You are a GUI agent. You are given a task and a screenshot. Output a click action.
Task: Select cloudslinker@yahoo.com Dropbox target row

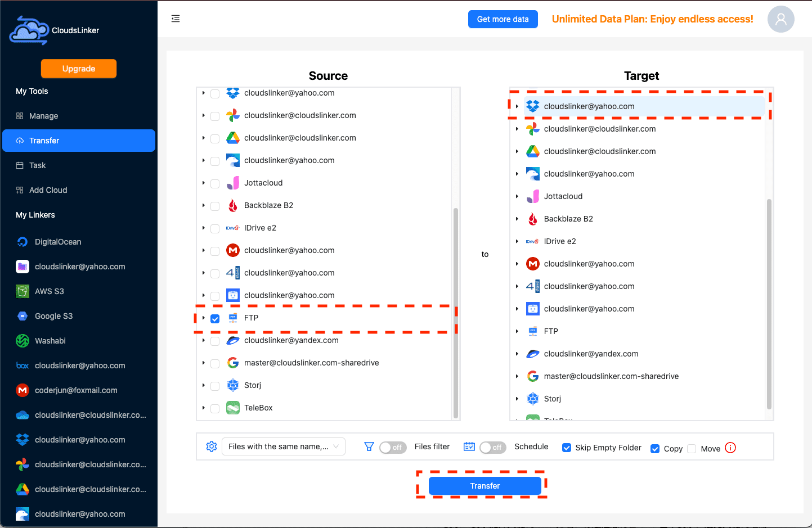click(644, 106)
